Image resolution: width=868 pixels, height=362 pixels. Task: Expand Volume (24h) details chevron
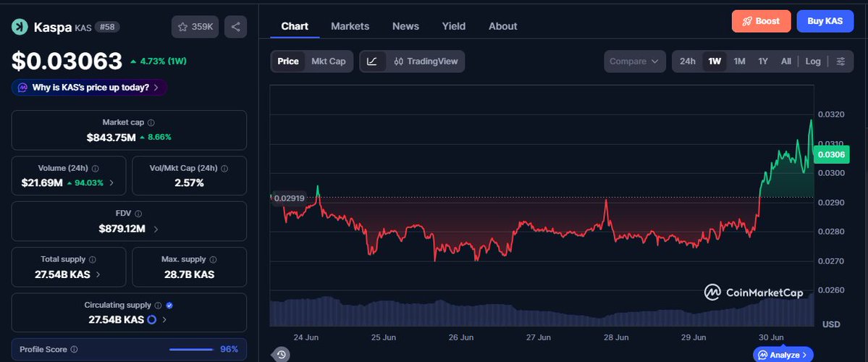tap(111, 182)
